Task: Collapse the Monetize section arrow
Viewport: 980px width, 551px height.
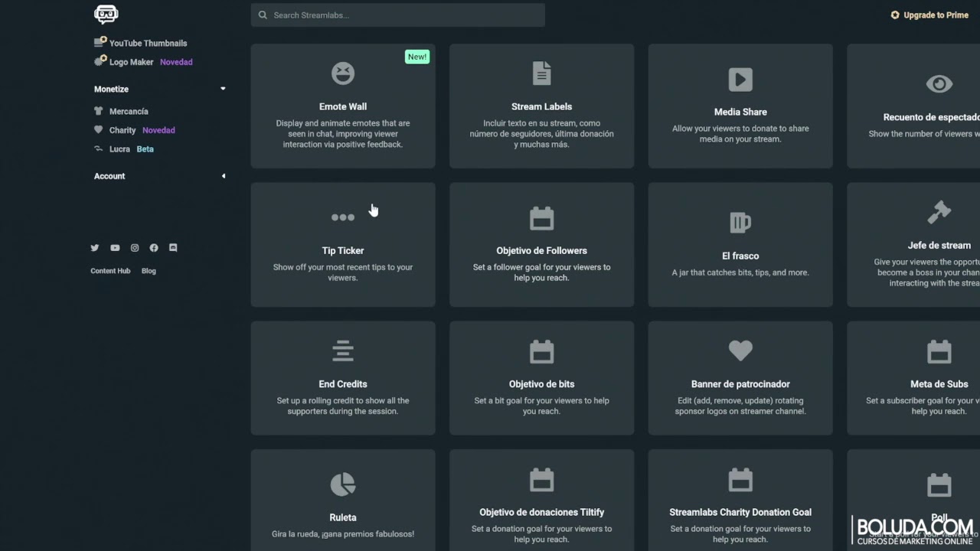Action: pyautogui.click(x=223, y=89)
